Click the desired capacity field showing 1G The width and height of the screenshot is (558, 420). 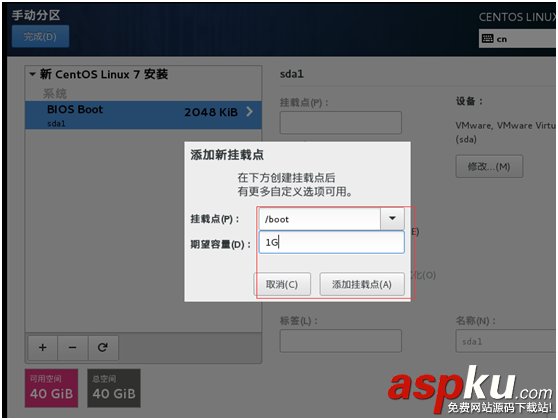click(x=331, y=242)
